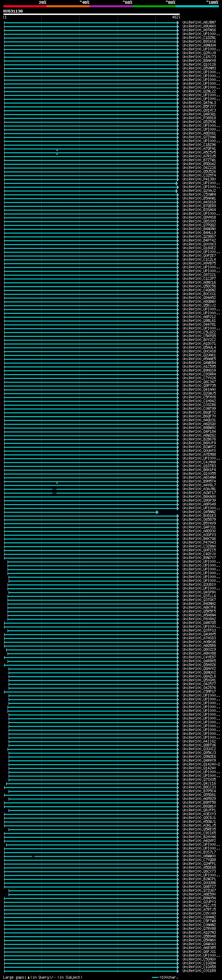Screen dimensions: 222x980
Task: Select hit UniRef100_Q9GP39
Action: (199, 500)
